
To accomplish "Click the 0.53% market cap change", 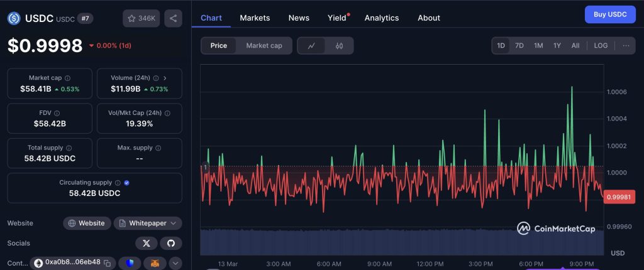I will coord(67,89).
